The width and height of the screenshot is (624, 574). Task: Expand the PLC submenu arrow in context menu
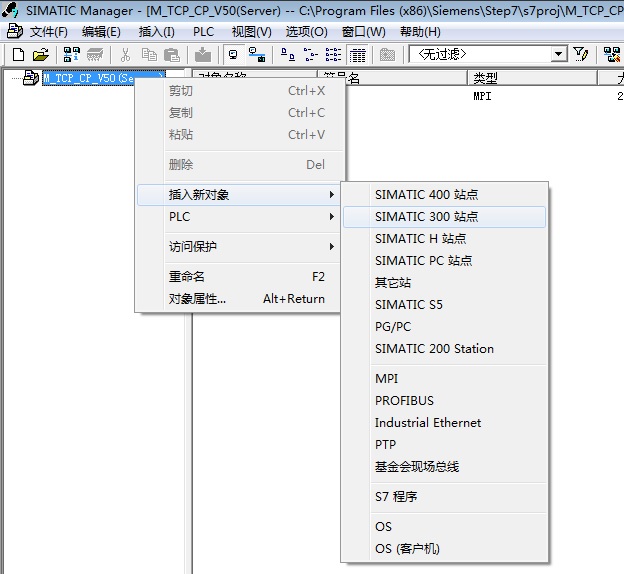332,217
